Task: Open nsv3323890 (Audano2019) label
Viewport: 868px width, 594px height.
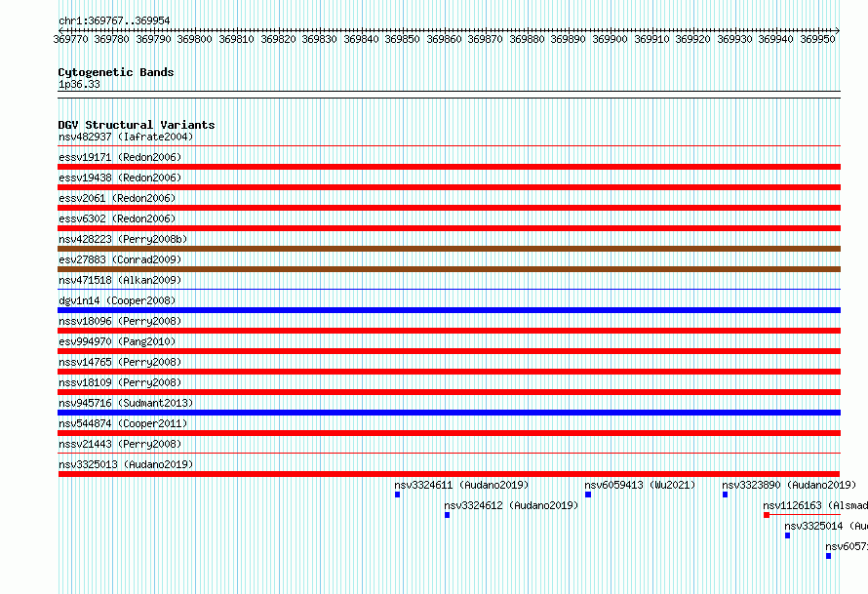Action: point(789,485)
